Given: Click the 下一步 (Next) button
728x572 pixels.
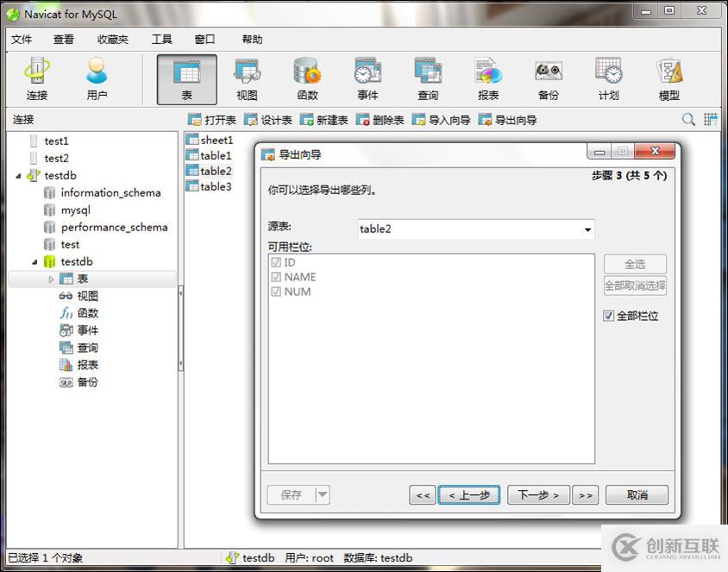Looking at the screenshot, I should [x=538, y=495].
